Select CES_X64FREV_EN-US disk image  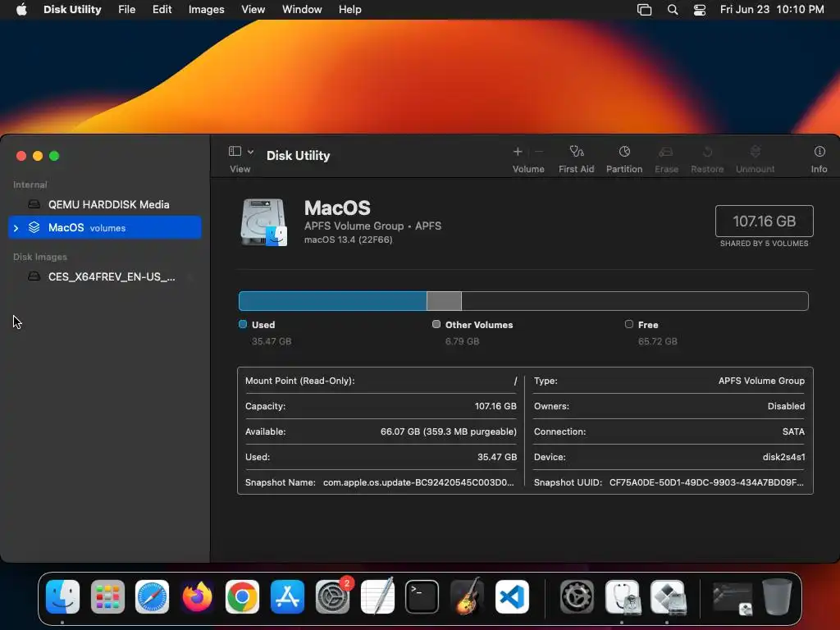pos(105,277)
